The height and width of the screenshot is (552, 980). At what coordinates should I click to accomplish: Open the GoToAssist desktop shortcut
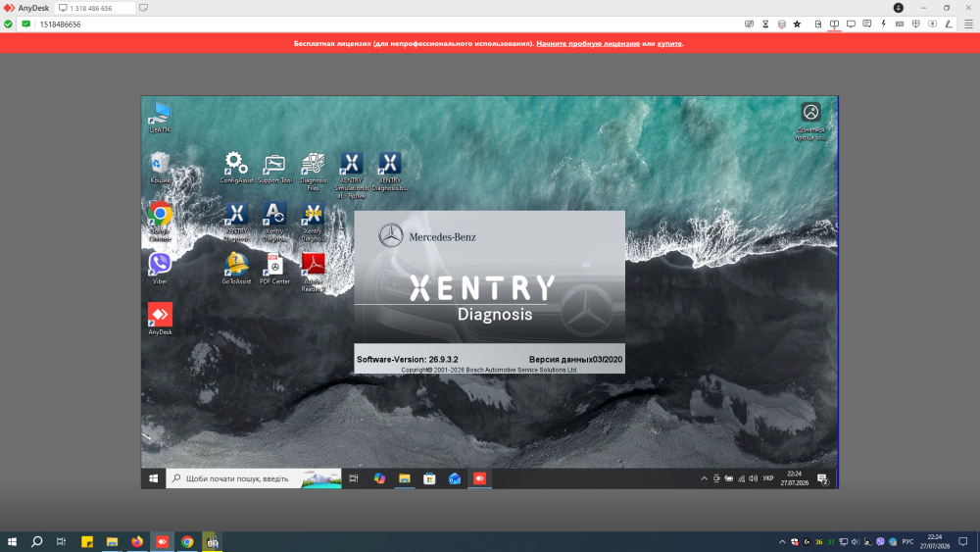(x=236, y=269)
